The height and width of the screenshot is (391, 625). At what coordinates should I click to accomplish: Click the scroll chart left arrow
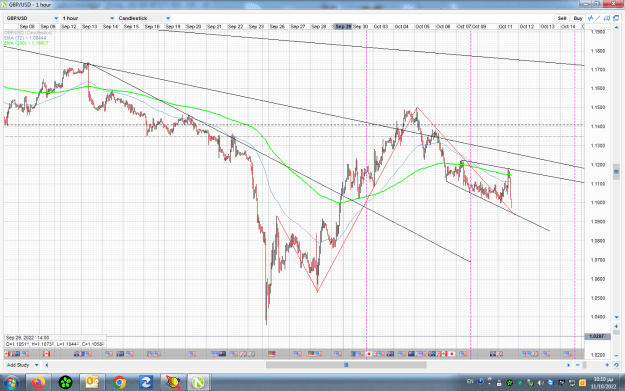[47, 365]
